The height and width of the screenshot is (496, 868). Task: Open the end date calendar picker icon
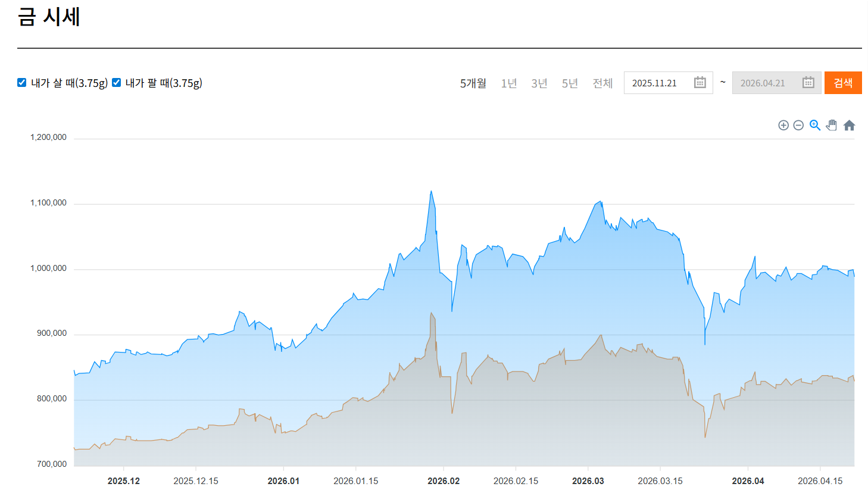coord(808,83)
